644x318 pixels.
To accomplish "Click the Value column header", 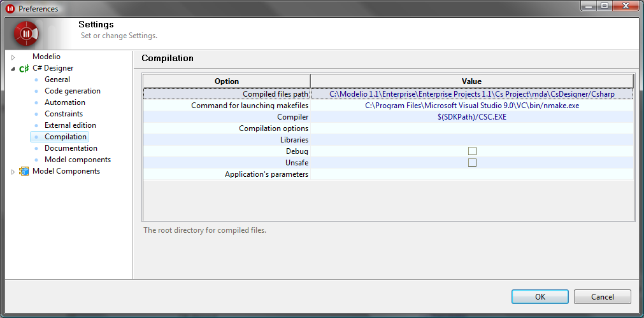I will click(x=472, y=81).
